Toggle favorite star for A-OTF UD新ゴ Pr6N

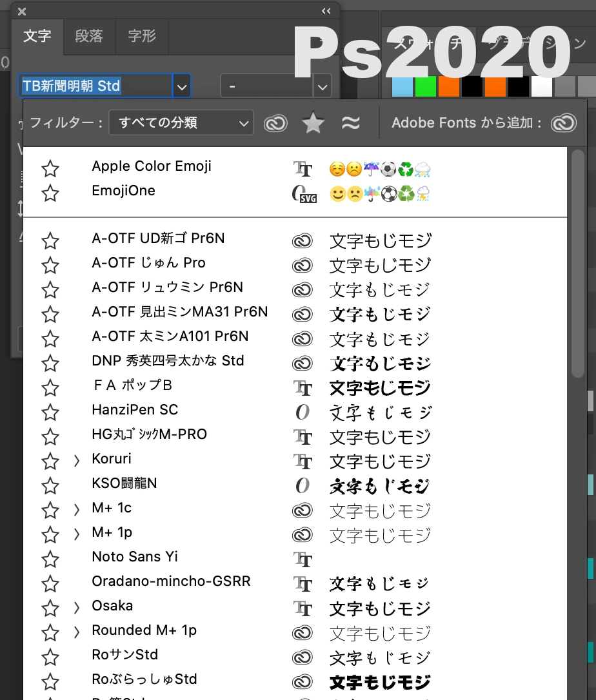[x=50, y=241]
